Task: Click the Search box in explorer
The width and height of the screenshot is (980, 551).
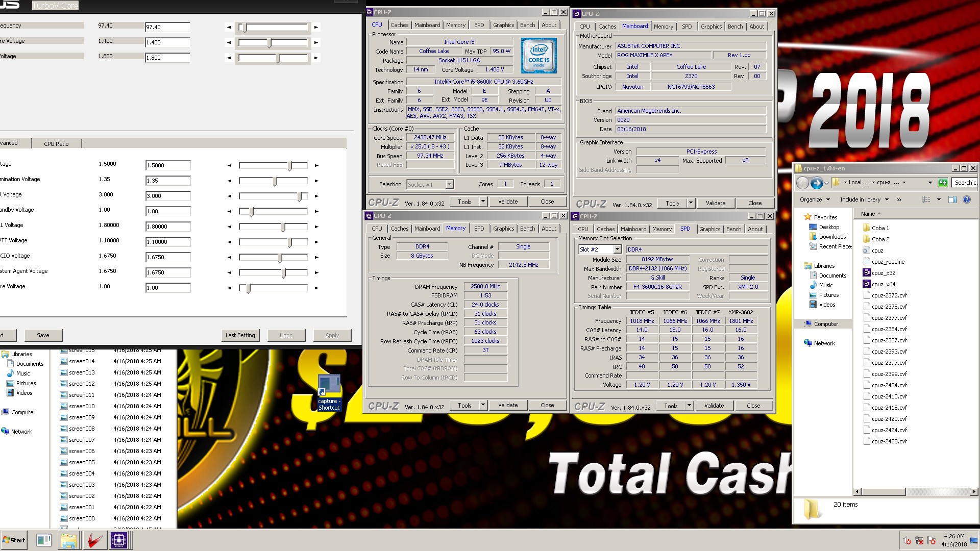Action: click(965, 183)
